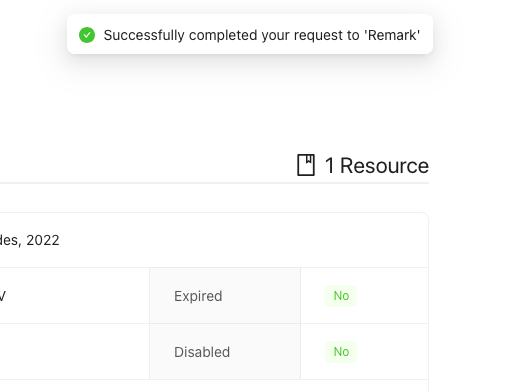Open the '1 Resource' label
Image resolution: width=517 pixels, height=392 pixels.
pos(377,165)
